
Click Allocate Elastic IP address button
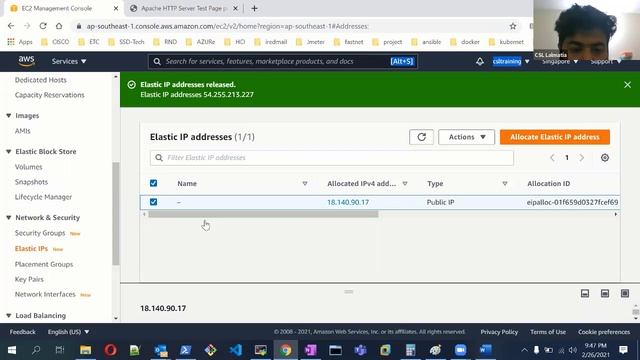[x=555, y=137]
